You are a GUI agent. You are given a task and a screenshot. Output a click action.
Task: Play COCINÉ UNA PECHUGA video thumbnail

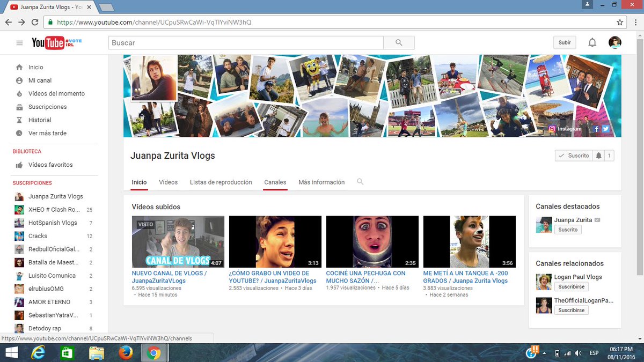[x=372, y=241]
